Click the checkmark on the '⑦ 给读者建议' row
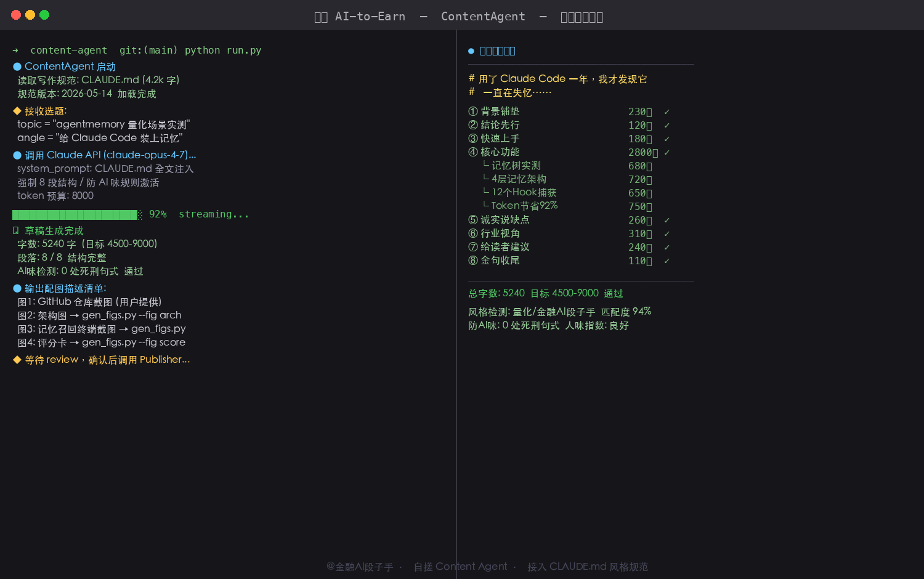This screenshot has width=924, height=579. click(x=667, y=248)
